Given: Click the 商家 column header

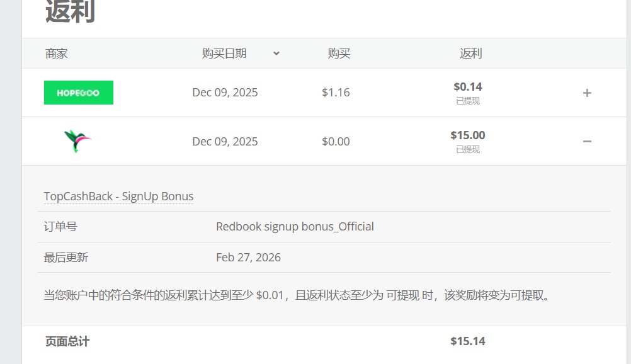Looking at the screenshot, I should tap(57, 54).
